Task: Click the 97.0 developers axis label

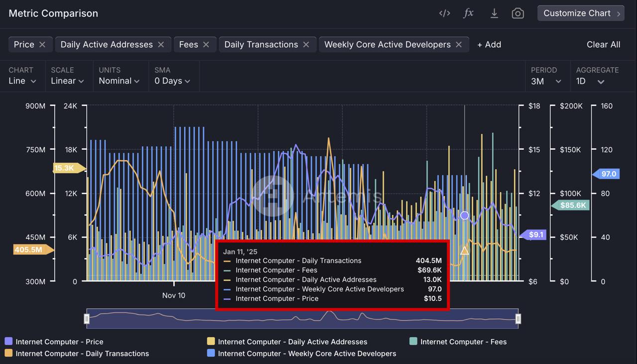Action: pyautogui.click(x=607, y=174)
